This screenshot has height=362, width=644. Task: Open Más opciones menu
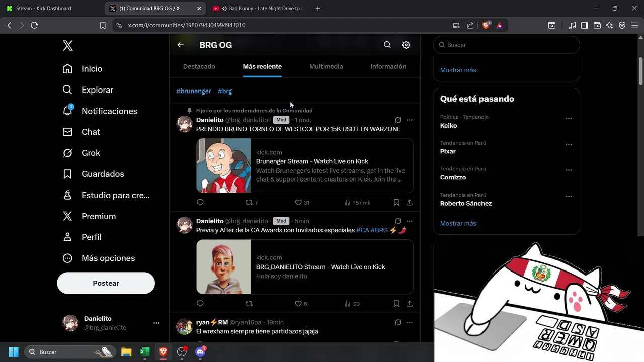pos(99,258)
